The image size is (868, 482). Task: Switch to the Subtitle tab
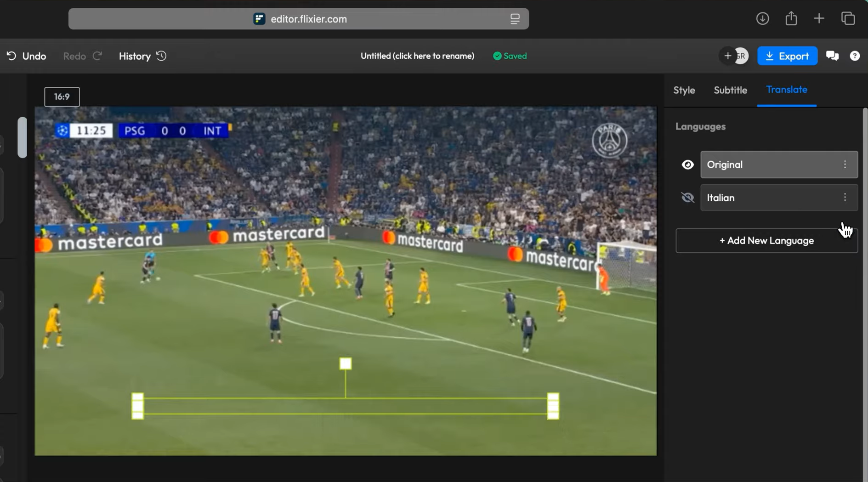pyautogui.click(x=730, y=90)
